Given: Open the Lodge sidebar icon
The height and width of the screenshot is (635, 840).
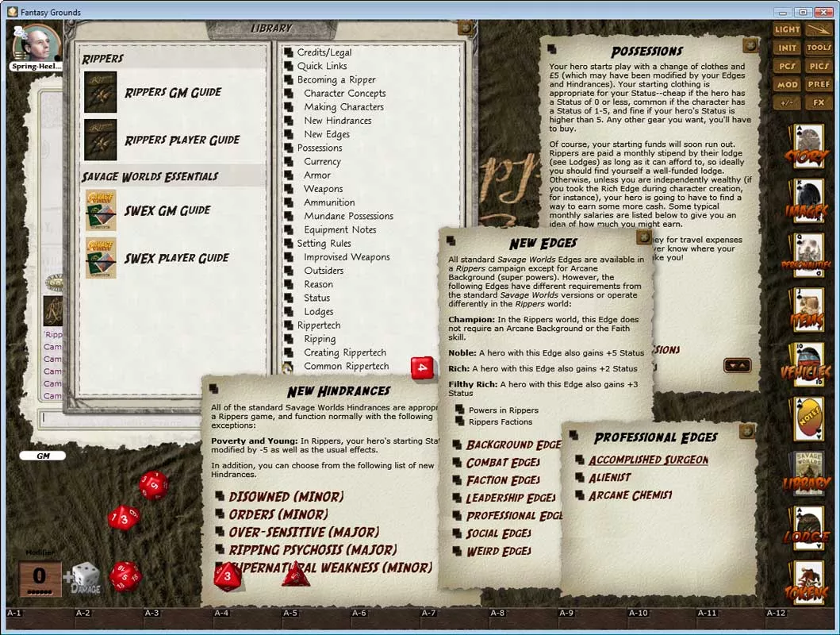Looking at the screenshot, I should point(807,529).
